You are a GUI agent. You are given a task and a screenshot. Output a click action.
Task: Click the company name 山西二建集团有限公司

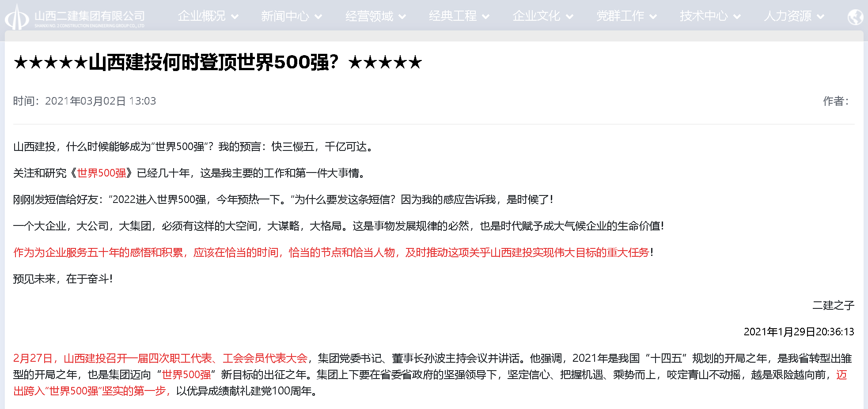click(x=90, y=16)
